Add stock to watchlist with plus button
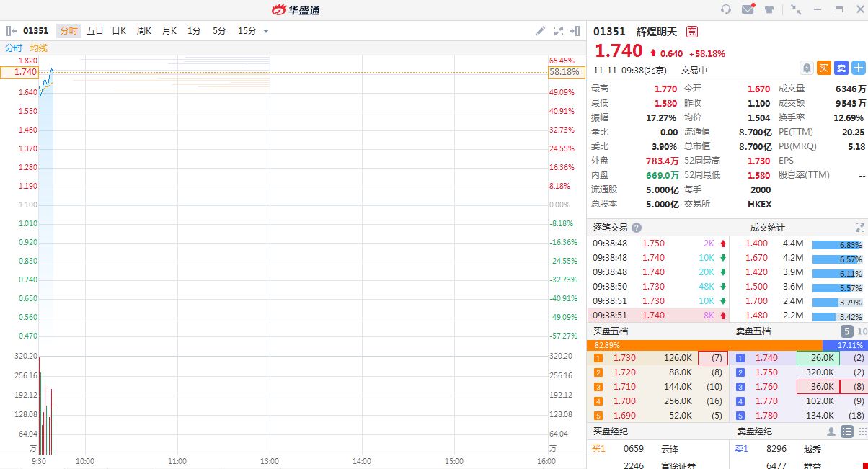Screen dimensions: 868x469 coord(859,68)
